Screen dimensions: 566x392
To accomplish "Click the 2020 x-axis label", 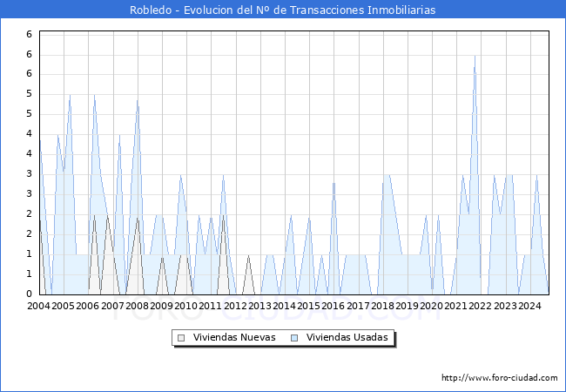I will (431, 306).
